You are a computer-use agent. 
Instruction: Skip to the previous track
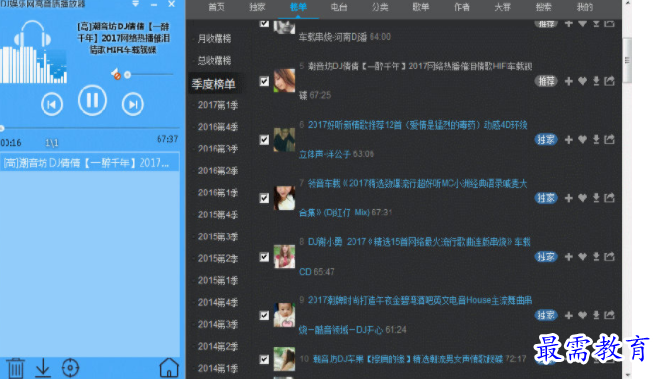(52, 104)
